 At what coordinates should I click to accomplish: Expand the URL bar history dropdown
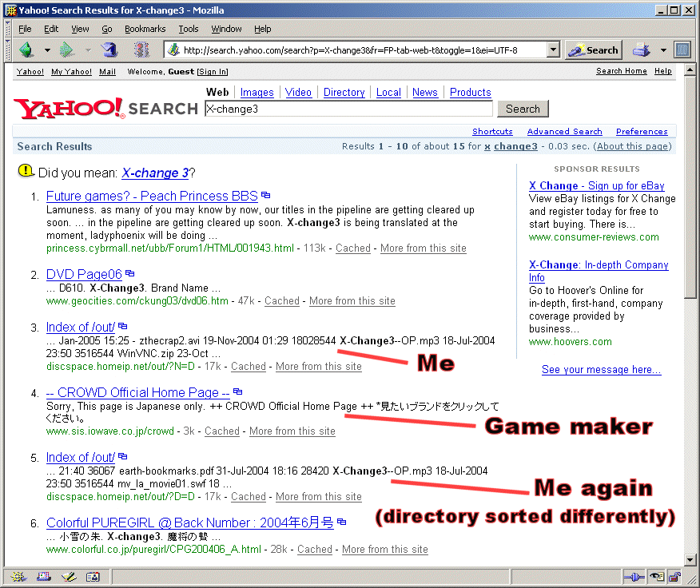[553, 50]
